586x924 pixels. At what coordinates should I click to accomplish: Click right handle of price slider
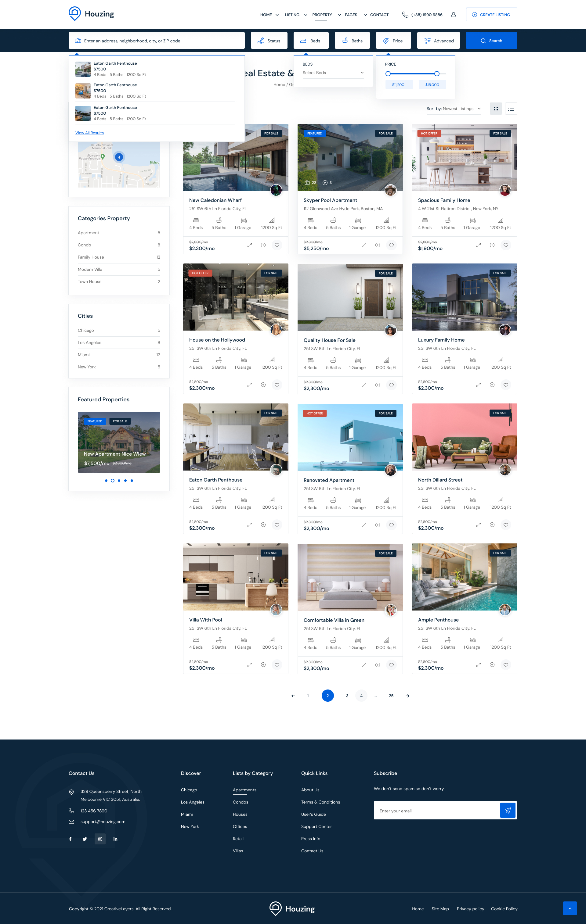pos(437,74)
